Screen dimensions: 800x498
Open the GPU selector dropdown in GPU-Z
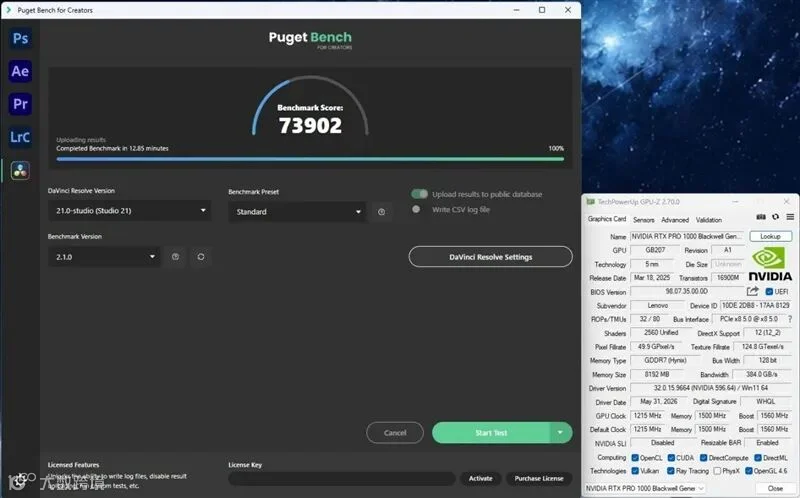coord(645,488)
